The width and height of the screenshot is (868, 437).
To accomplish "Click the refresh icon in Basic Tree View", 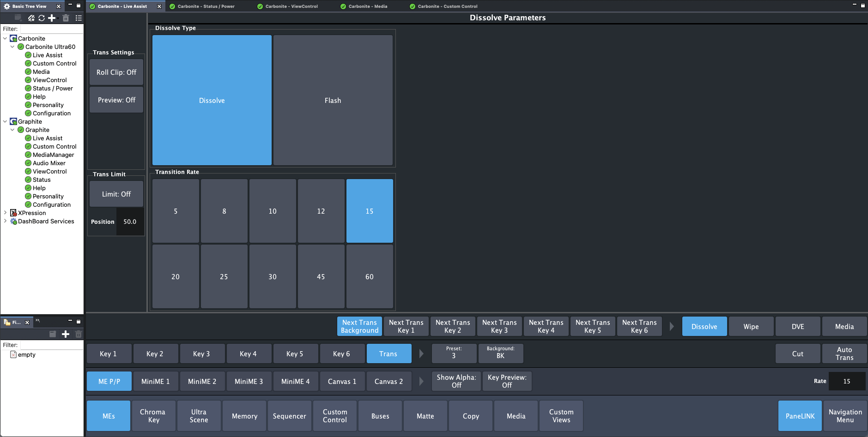I will (42, 18).
